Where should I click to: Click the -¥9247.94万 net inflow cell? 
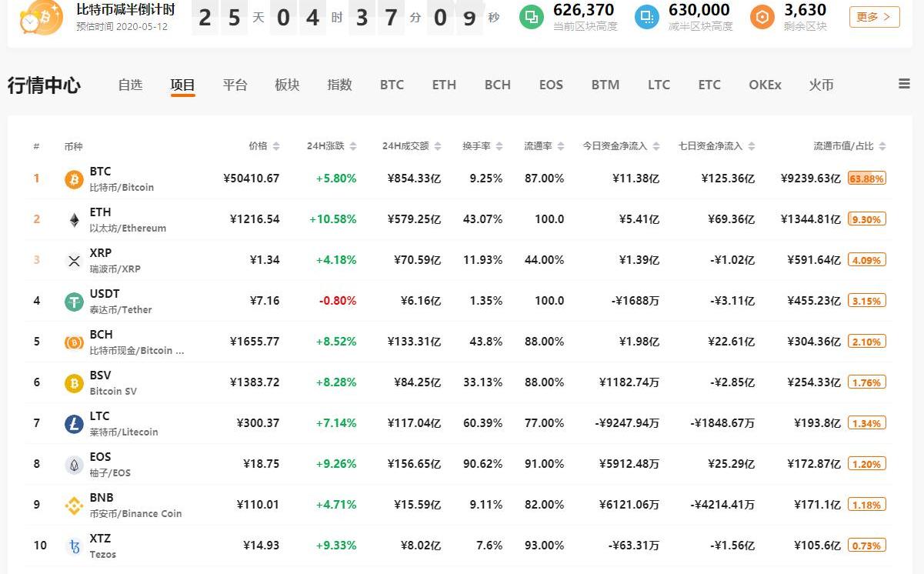pyautogui.click(x=627, y=423)
